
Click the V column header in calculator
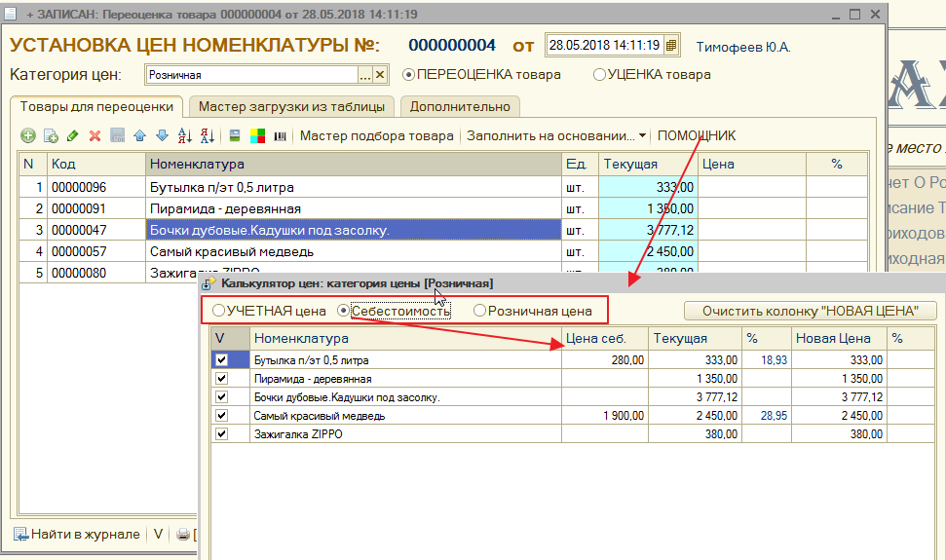click(x=231, y=338)
